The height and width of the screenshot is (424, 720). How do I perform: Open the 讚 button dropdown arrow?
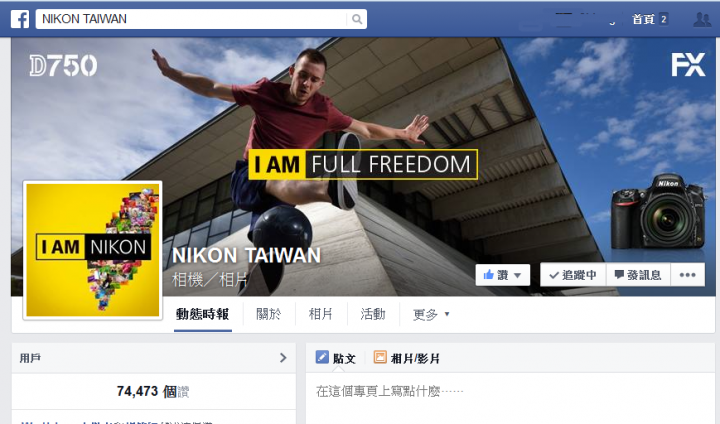[x=518, y=276]
